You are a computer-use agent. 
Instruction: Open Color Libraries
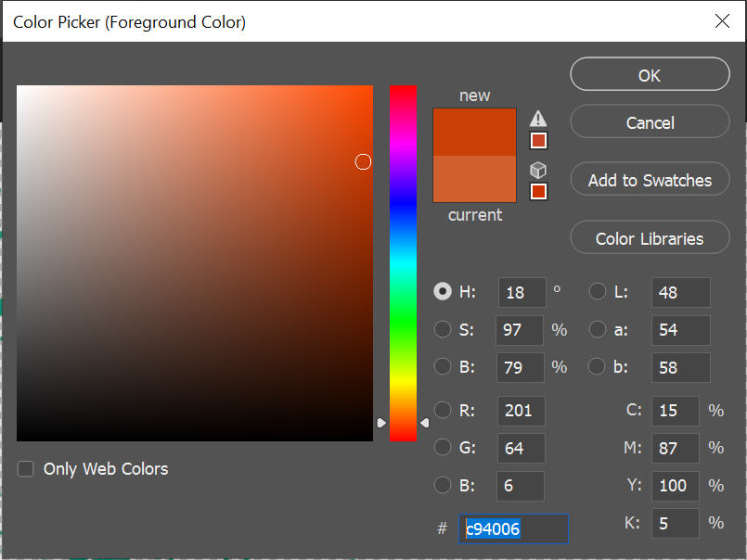650,237
